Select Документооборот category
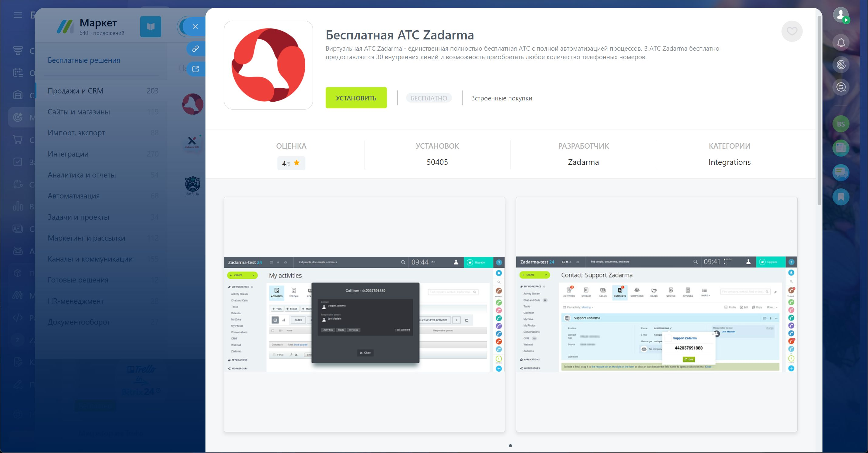The height and width of the screenshot is (453, 868). coord(103,322)
